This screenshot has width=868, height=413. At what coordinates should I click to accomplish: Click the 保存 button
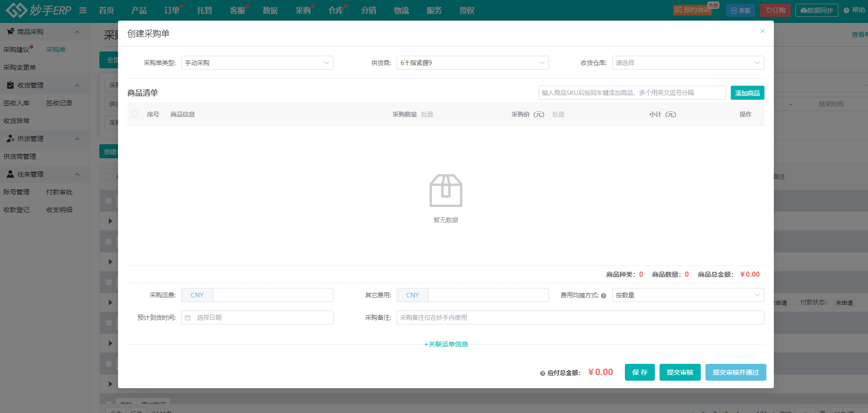pos(640,372)
